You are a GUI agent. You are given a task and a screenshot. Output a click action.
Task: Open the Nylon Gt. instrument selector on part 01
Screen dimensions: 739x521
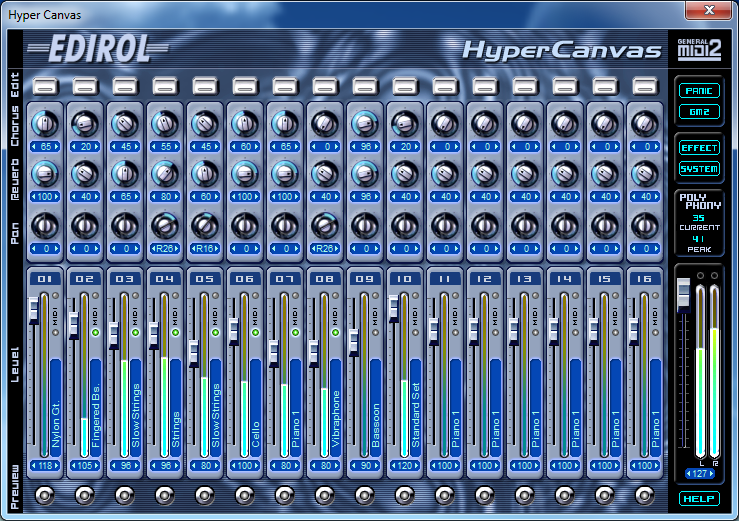pyautogui.click(x=56, y=408)
